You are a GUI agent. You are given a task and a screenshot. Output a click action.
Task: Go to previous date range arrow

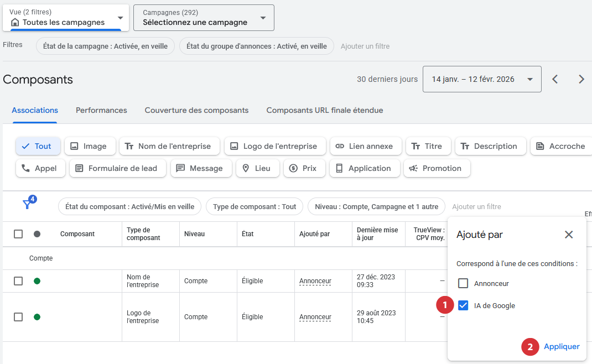pyautogui.click(x=555, y=79)
